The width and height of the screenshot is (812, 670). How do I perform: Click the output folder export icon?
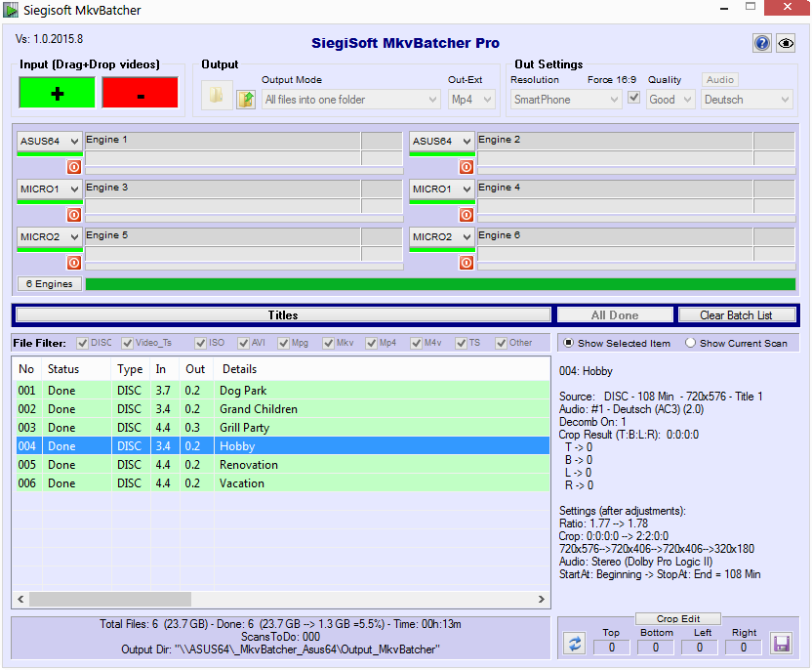tap(246, 99)
